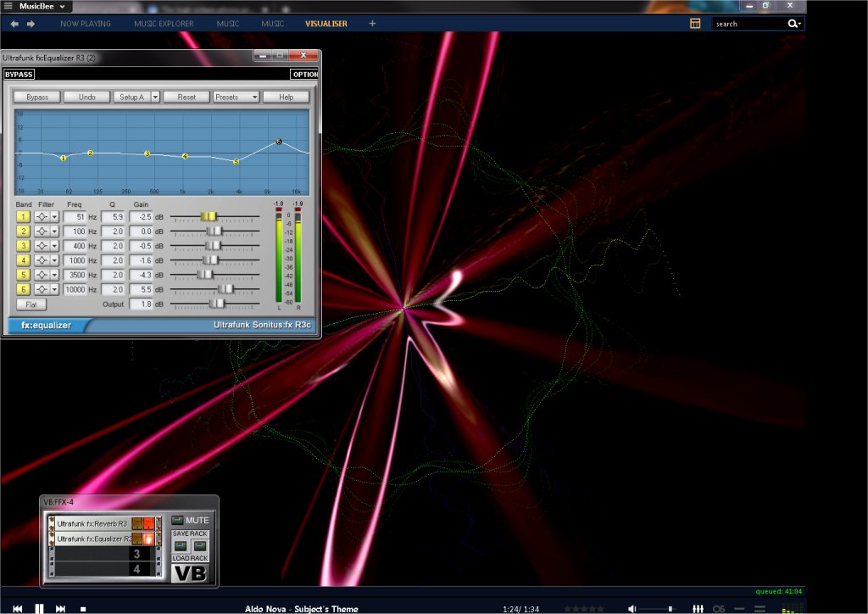This screenshot has width=868, height=614.
Task: Open Help in the equalizer
Action: pos(287,97)
